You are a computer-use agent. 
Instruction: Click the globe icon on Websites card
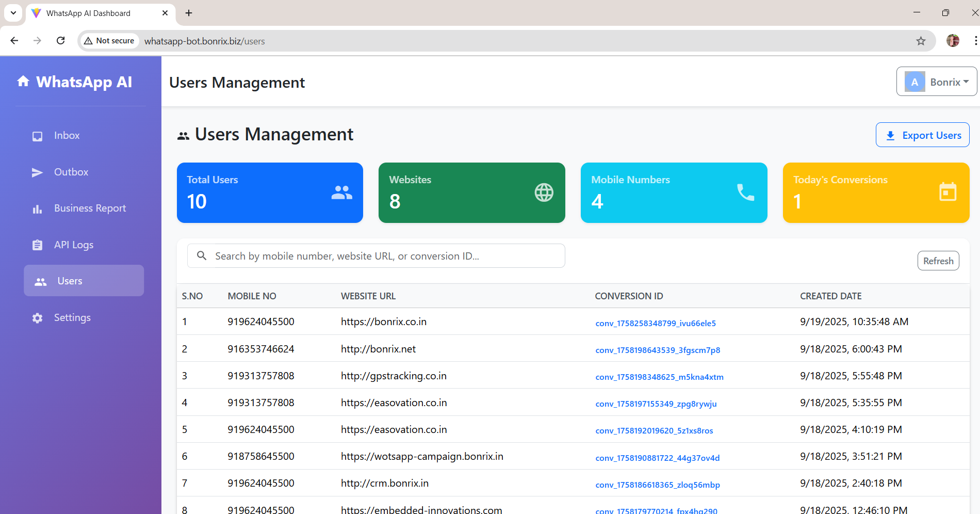(543, 192)
